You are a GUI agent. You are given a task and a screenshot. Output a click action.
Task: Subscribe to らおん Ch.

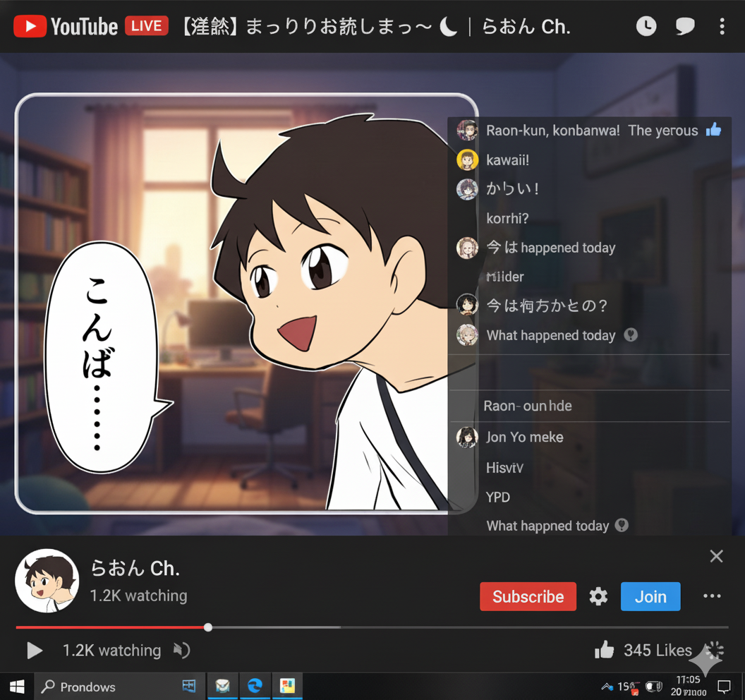click(x=528, y=596)
